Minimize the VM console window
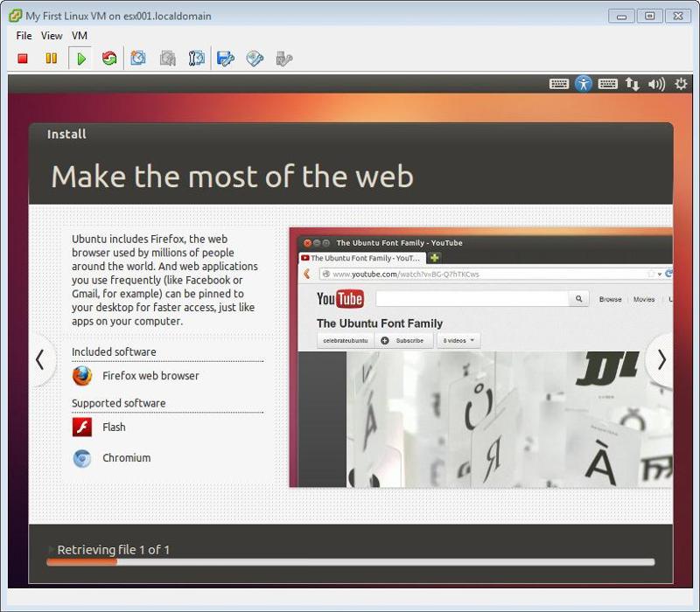Viewport: 700px width, 612px height. coord(621,17)
